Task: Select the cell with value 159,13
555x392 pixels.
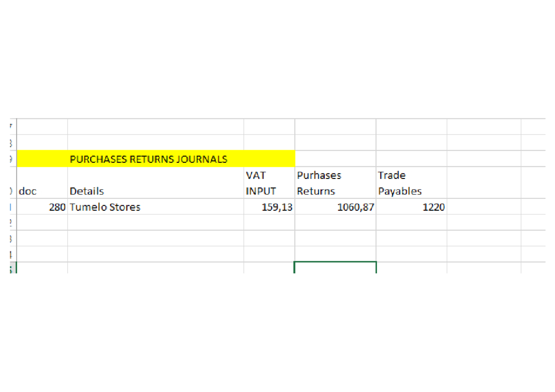Action: (x=269, y=207)
